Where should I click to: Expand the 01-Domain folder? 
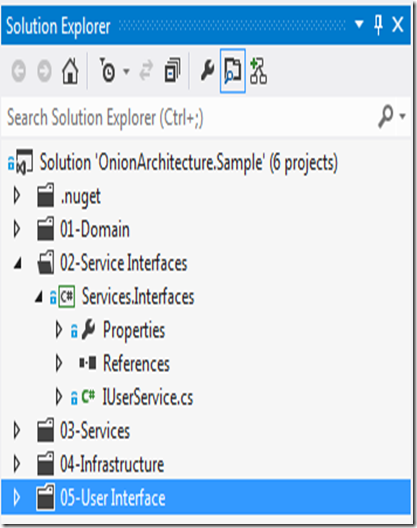click(x=17, y=229)
